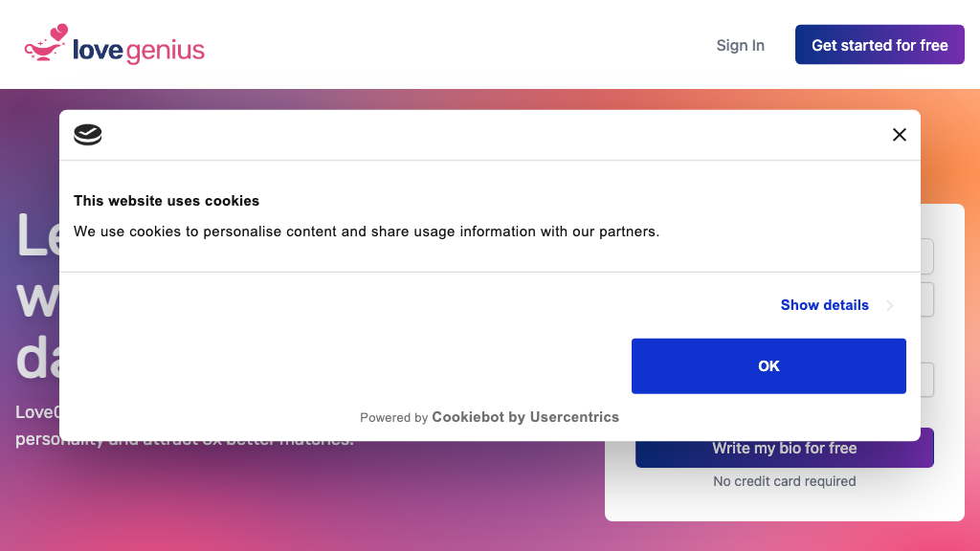Viewport: 980px width, 551px height.
Task: Click the pink heart above the lamp logo
Action: click(59, 33)
